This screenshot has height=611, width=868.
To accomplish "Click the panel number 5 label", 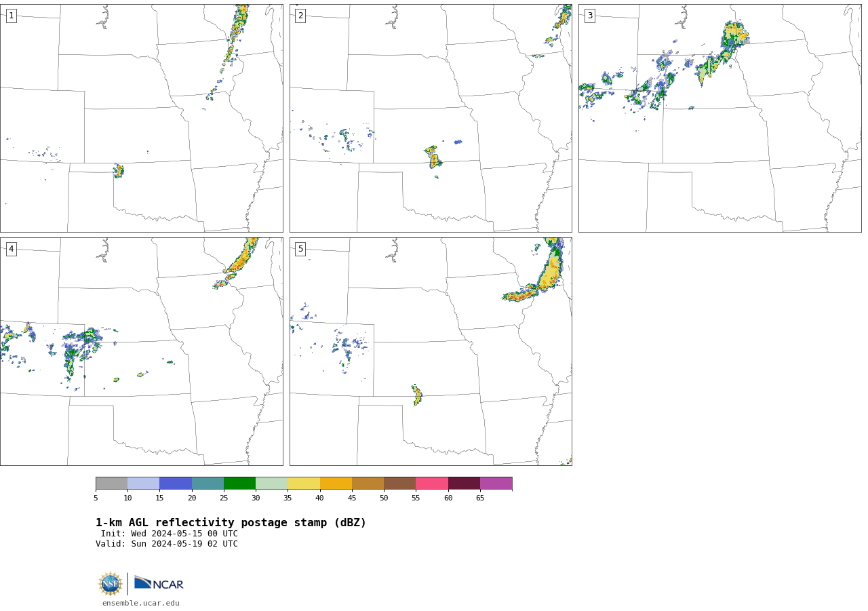I will tap(300, 249).
